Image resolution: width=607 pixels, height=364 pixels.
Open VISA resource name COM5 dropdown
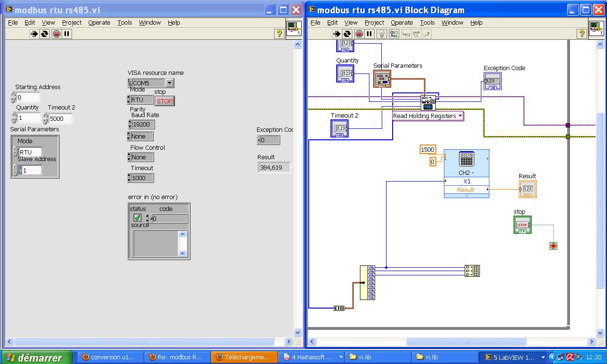(170, 83)
